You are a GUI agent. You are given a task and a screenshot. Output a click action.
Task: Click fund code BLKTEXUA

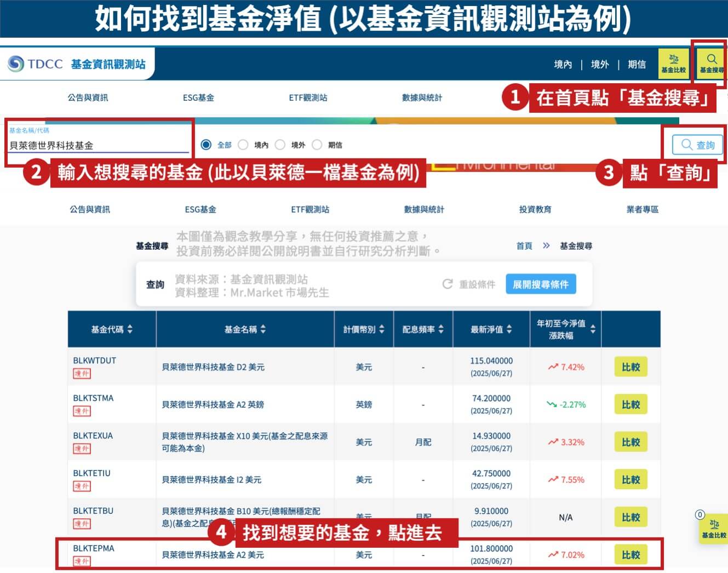pyautogui.click(x=93, y=436)
